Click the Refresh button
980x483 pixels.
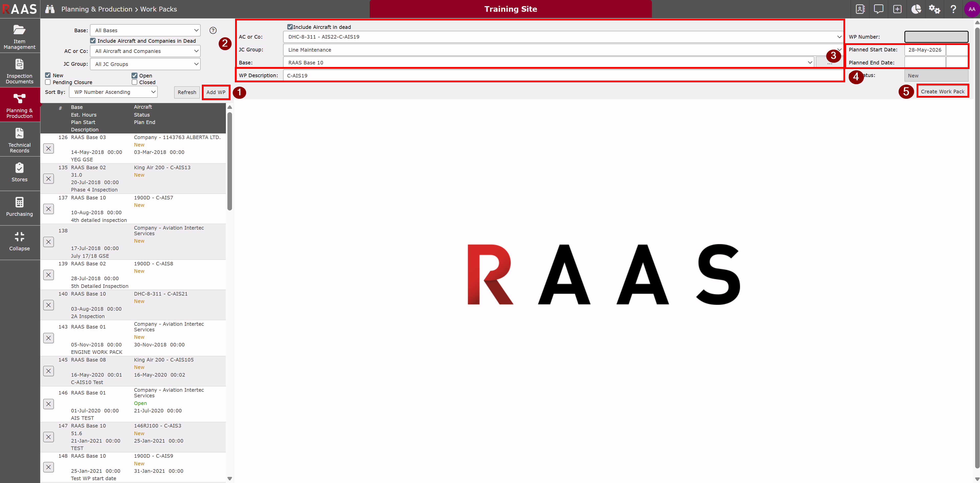(x=187, y=92)
